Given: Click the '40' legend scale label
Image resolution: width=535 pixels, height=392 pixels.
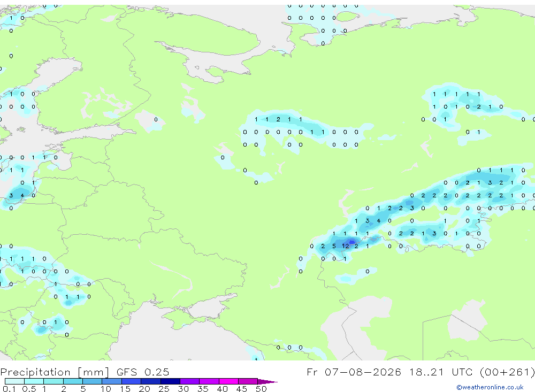Looking at the screenshot, I should (x=222, y=389).
